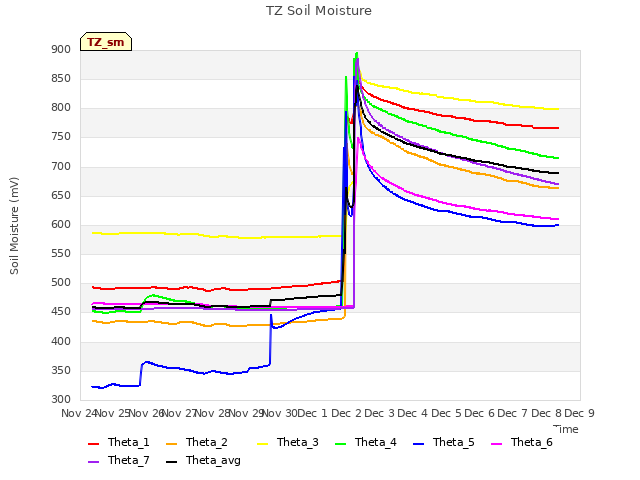The width and height of the screenshot is (640, 480).
Task: Click the purple Theta_7 legend swatch
Action: coord(93,462)
